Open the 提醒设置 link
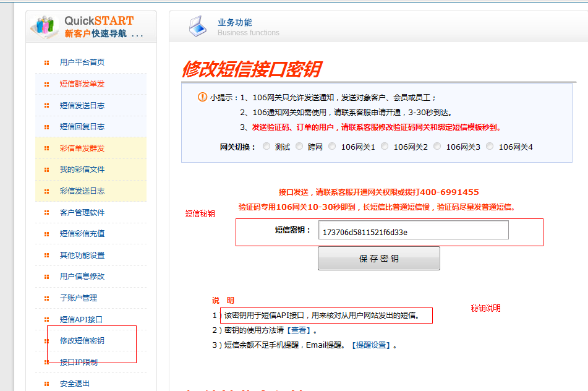The height and width of the screenshot is (391, 588). [x=371, y=345]
